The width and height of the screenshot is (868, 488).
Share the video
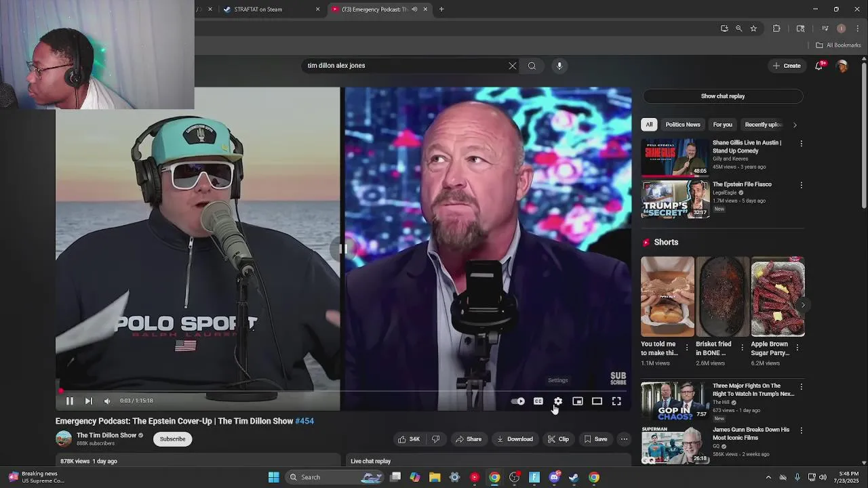(469, 439)
